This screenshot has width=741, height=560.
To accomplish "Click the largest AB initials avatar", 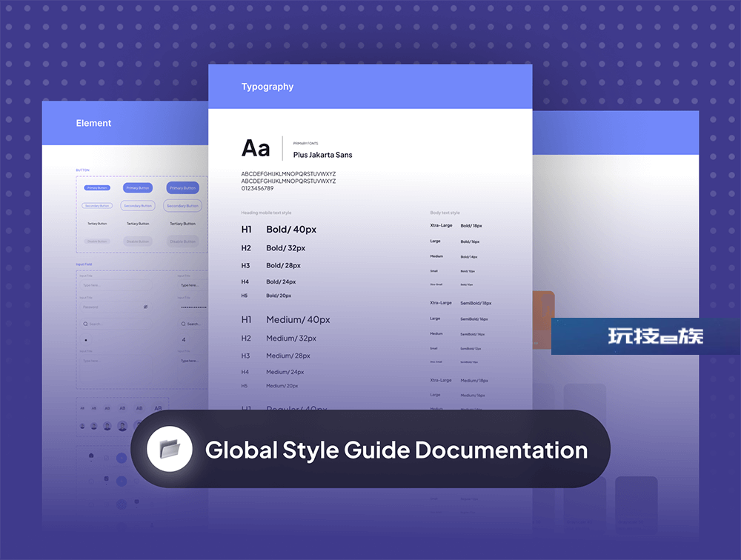I will coord(158,408).
